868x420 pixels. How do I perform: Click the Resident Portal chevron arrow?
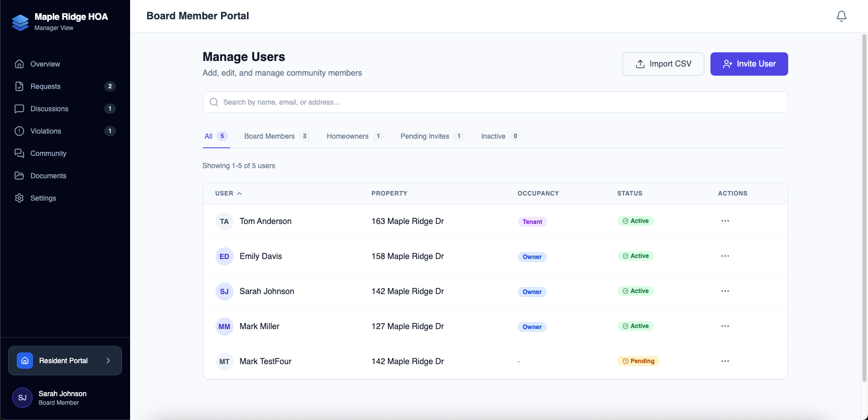[x=108, y=361]
